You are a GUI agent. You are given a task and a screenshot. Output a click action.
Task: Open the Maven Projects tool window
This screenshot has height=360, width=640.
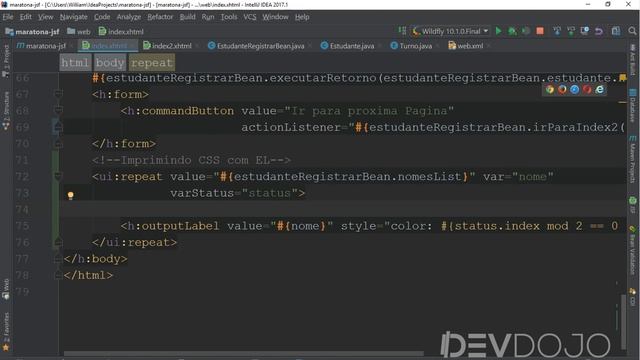click(632, 159)
